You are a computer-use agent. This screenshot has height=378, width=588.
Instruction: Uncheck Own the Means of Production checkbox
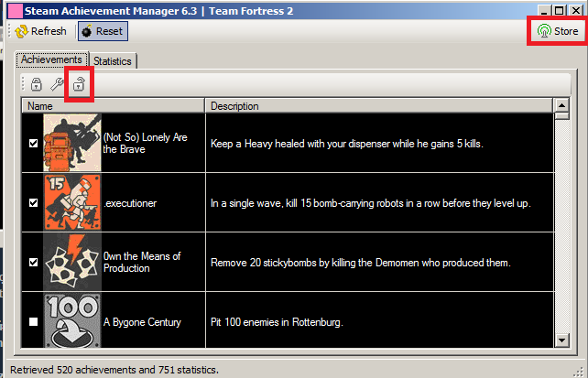click(33, 263)
